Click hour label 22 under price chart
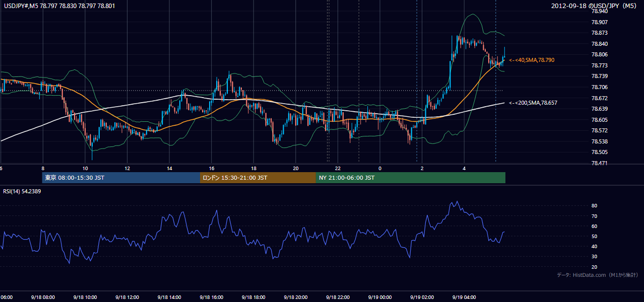 338,169
